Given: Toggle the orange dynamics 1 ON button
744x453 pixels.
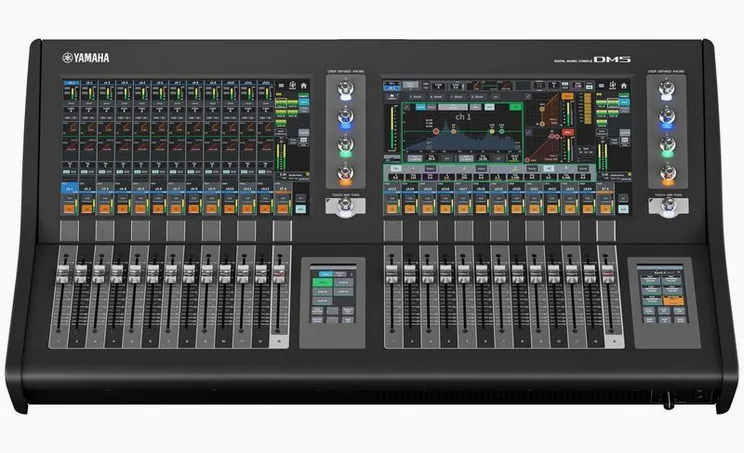Looking at the screenshot, I should click(567, 96).
